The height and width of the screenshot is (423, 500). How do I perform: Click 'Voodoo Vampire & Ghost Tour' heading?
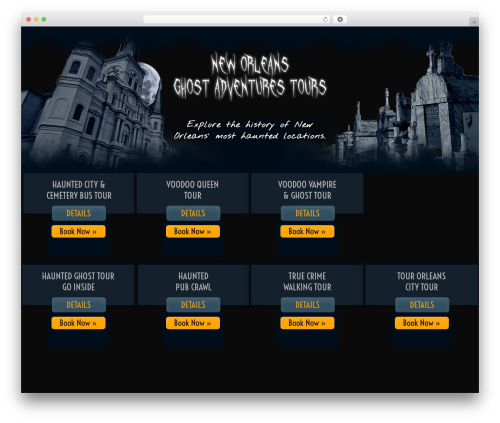[x=307, y=190]
